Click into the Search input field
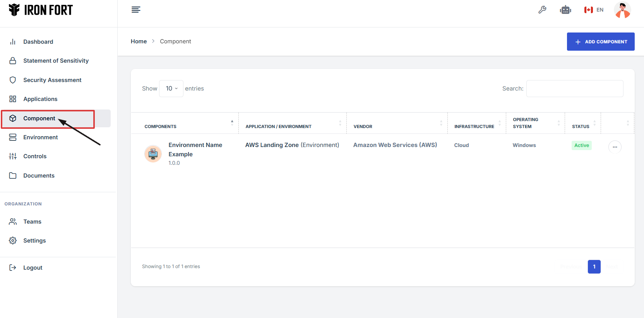The height and width of the screenshot is (318, 644). (574, 89)
